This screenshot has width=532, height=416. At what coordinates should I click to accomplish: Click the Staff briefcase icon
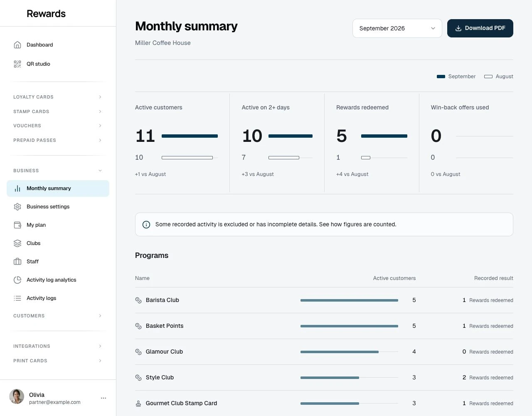[x=17, y=262]
